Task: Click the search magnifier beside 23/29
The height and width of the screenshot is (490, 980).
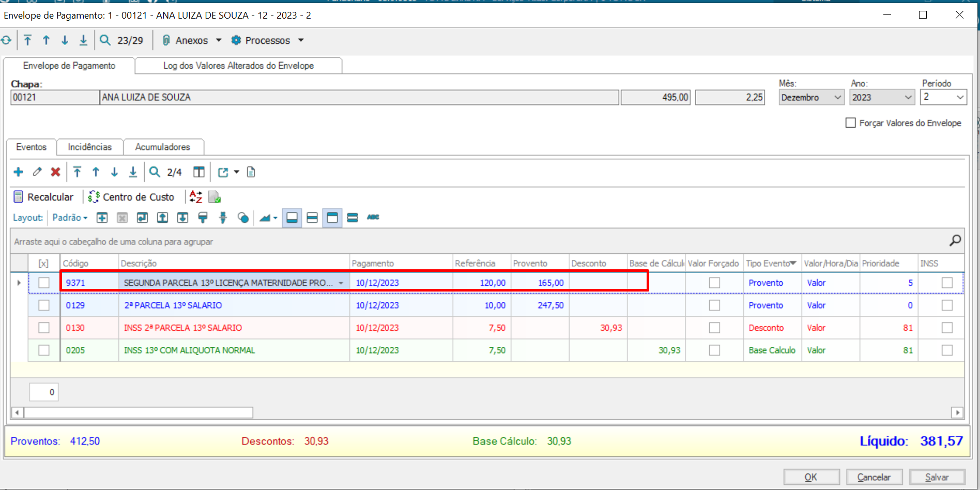Action: [x=105, y=40]
